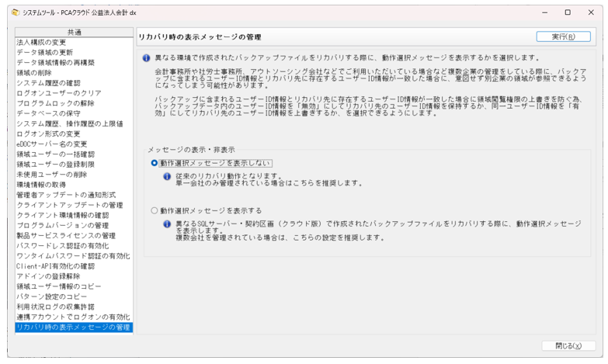Open データベースの保守 in the sidebar
The height and width of the screenshot is (364, 608).
pyautogui.click(x=48, y=113)
